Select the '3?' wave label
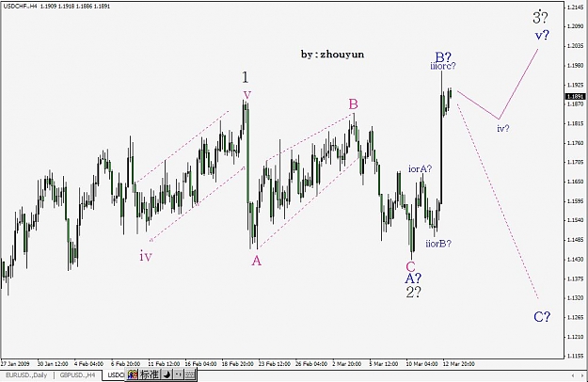 click(x=540, y=17)
